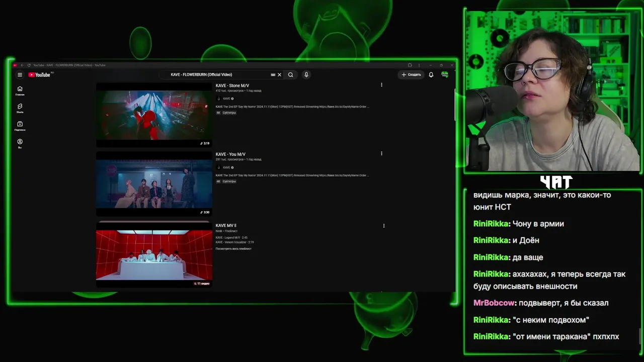
Task: Open more options for KAVE - You M/V
Action: tap(381, 153)
